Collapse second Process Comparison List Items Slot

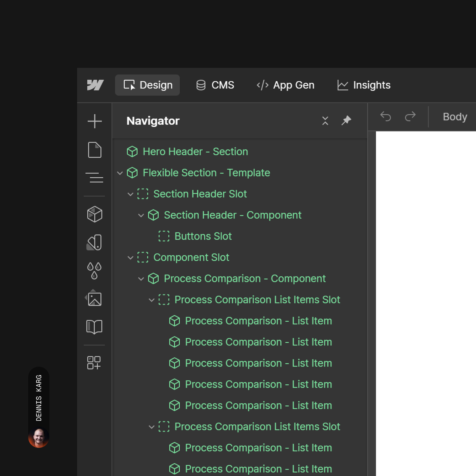pos(152,427)
